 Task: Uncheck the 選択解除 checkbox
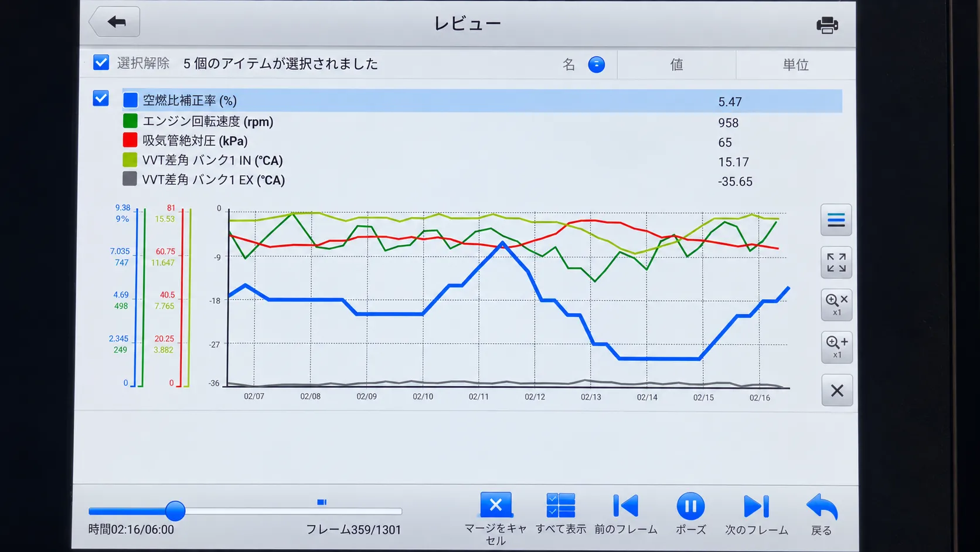pos(101,62)
